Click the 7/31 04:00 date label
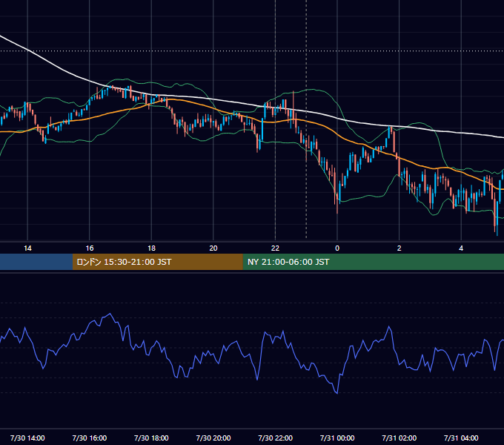 point(461,438)
